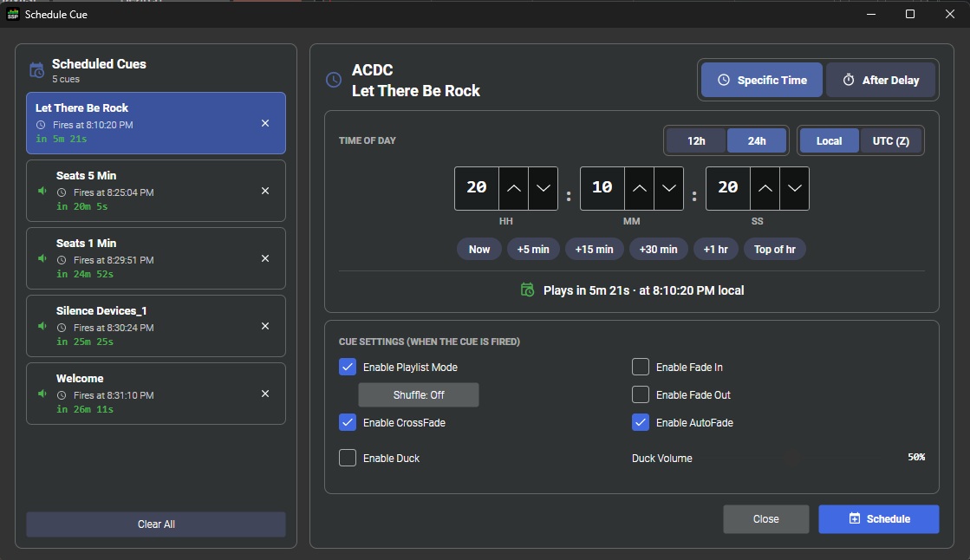Remove the Seats 1 Min scheduled cue
The image size is (970, 560).
pyautogui.click(x=264, y=258)
